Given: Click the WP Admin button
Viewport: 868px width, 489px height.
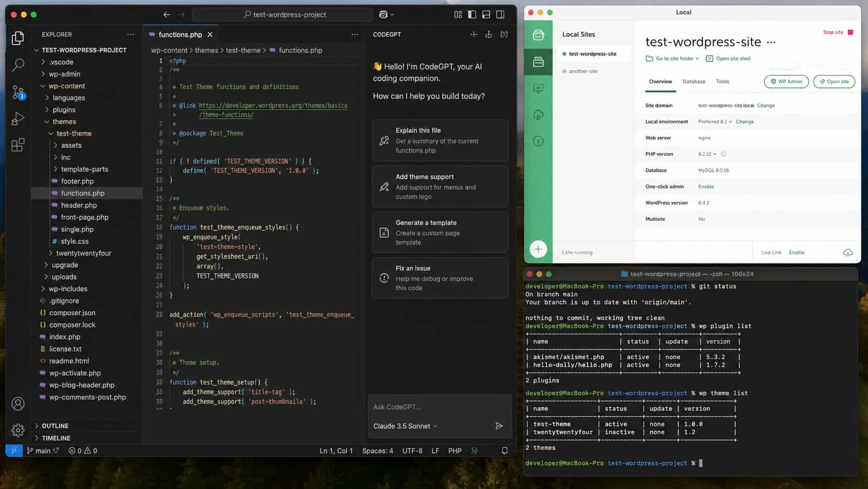Looking at the screenshot, I should click(x=786, y=82).
